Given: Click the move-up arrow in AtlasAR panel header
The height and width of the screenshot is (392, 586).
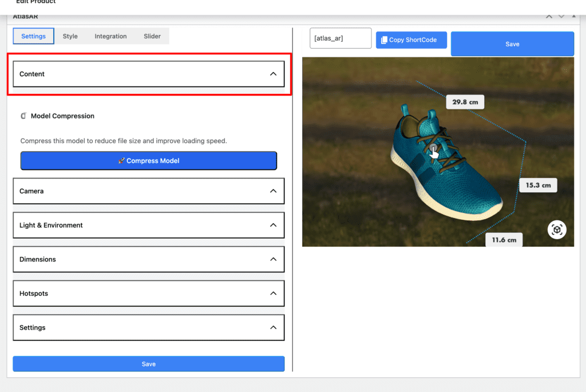Looking at the screenshot, I should click(x=549, y=17).
